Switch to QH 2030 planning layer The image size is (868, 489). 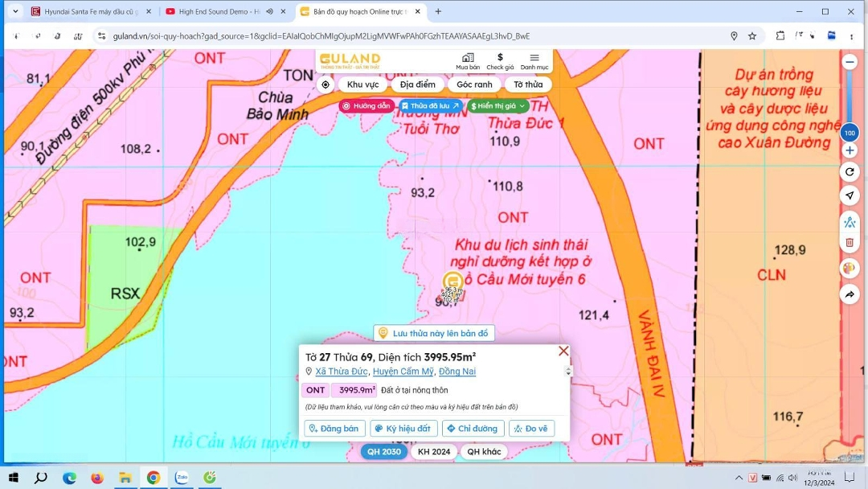pyautogui.click(x=384, y=452)
